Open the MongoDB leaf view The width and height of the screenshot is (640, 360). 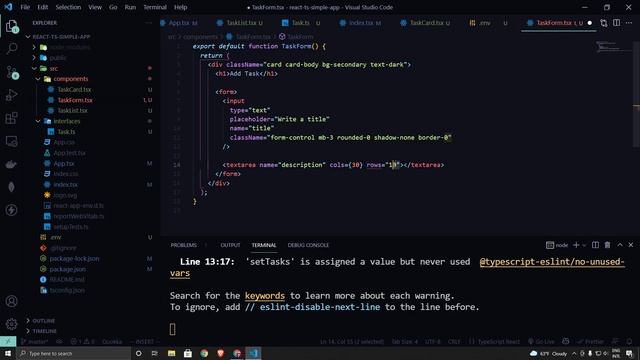(x=11, y=187)
